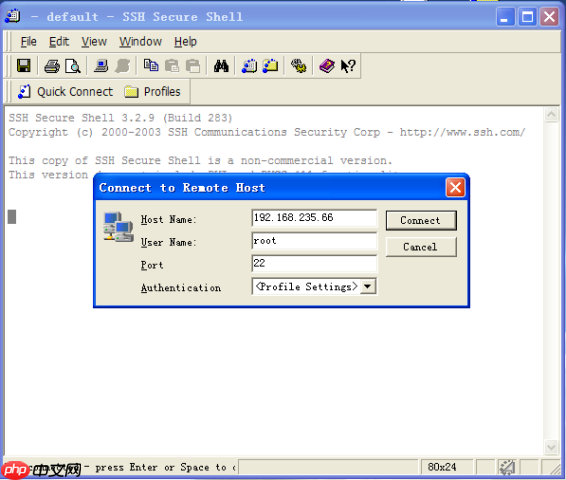
Task: Click the scrollbar up arrow
Action: (551, 115)
